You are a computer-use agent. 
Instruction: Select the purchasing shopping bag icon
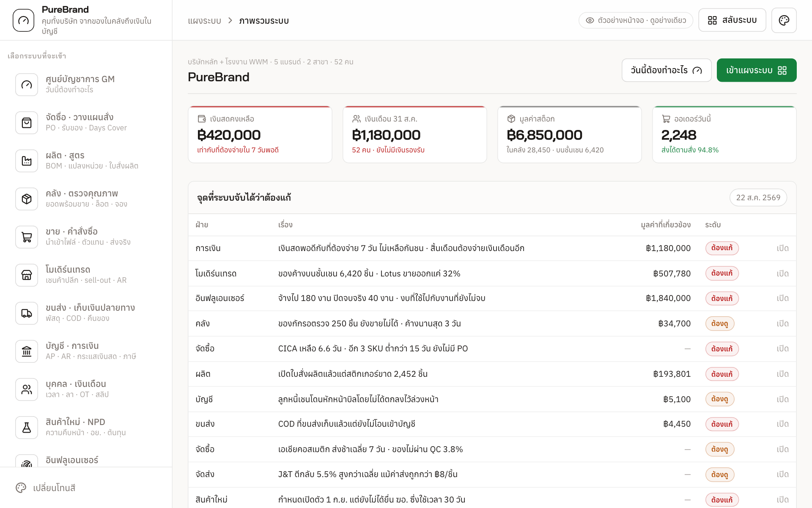click(27, 123)
